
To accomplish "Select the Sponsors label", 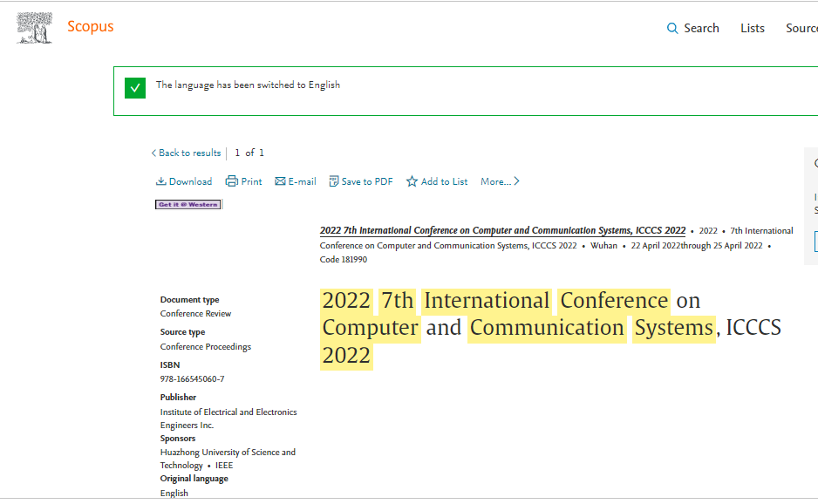I will (178, 439).
